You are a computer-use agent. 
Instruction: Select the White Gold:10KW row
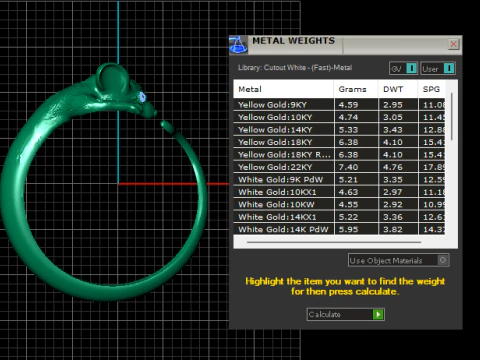coord(339,204)
